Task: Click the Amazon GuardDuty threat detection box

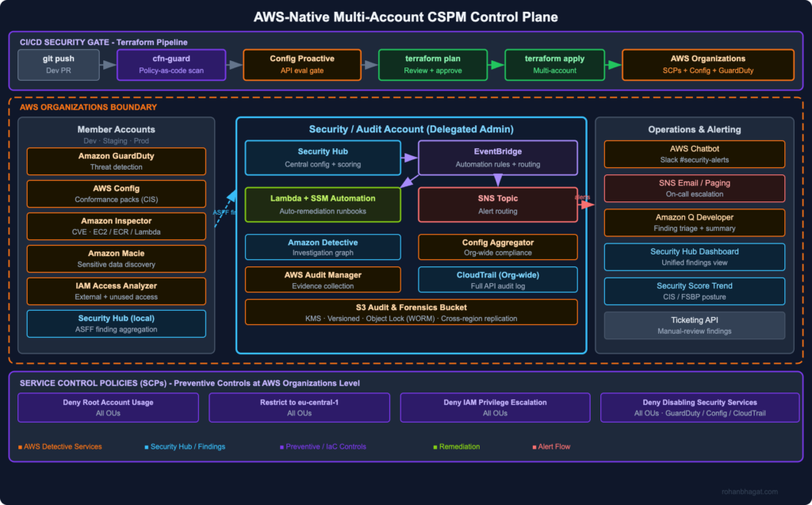Action: [116, 161]
